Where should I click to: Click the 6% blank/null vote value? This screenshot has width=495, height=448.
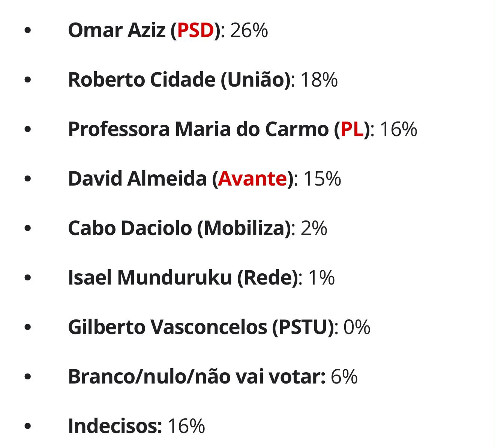344,377
